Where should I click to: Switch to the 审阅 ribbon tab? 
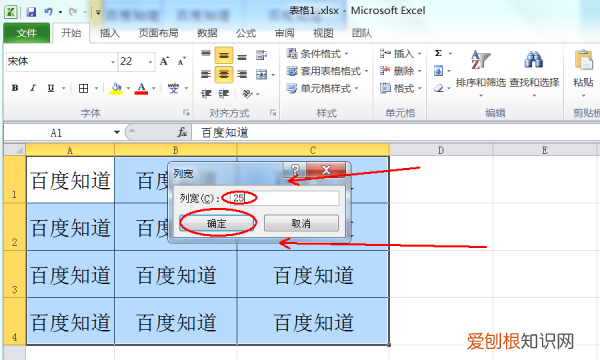click(x=284, y=33)
